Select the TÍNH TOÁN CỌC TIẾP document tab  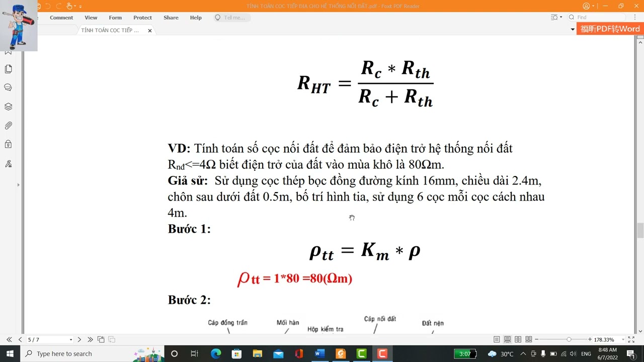[x=110, y=30]
